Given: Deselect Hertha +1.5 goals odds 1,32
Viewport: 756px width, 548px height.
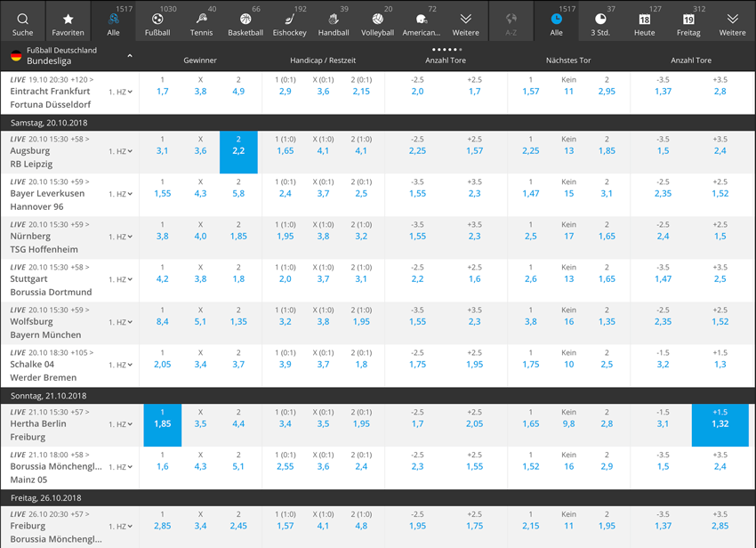Looking at the screenshot, I should pos(720,425).
